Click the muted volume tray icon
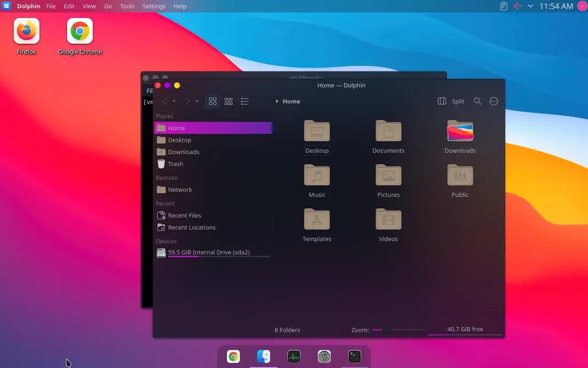The height and width of the screenshot is (368, 588). [x=518, y=6]
